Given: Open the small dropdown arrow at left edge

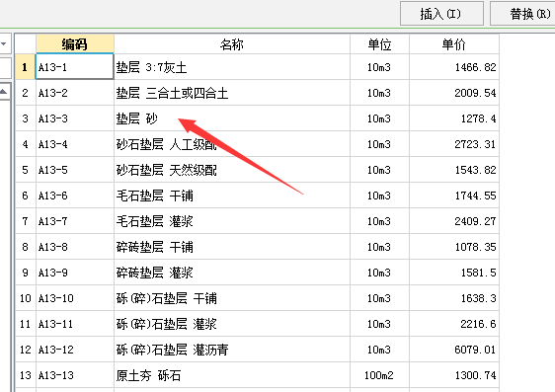Looking at the screenshot, I should pyautogui.click(x=4, y=43).
